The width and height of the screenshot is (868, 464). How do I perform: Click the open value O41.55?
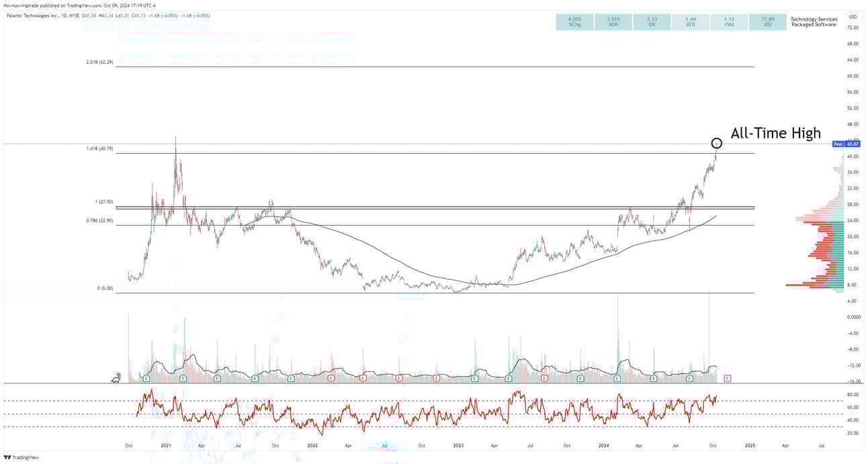click(x=91, y=15)
